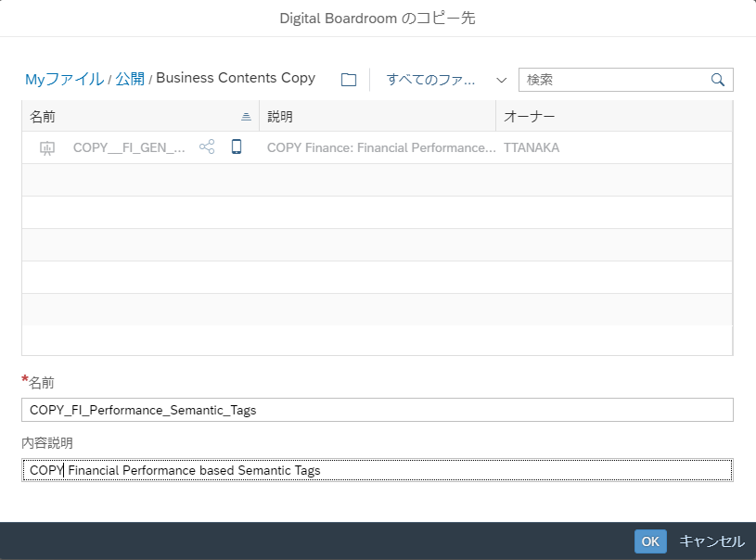Focus the 検索 search field
Viewport: 756px width, 560px height.
[x=615, y=80]
